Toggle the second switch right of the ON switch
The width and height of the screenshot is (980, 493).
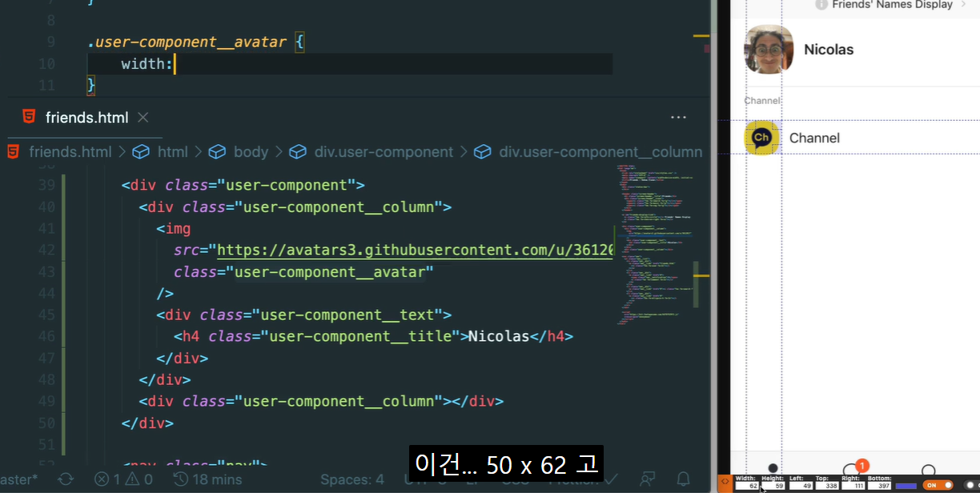pyautogui.click(x=971, y=485)
